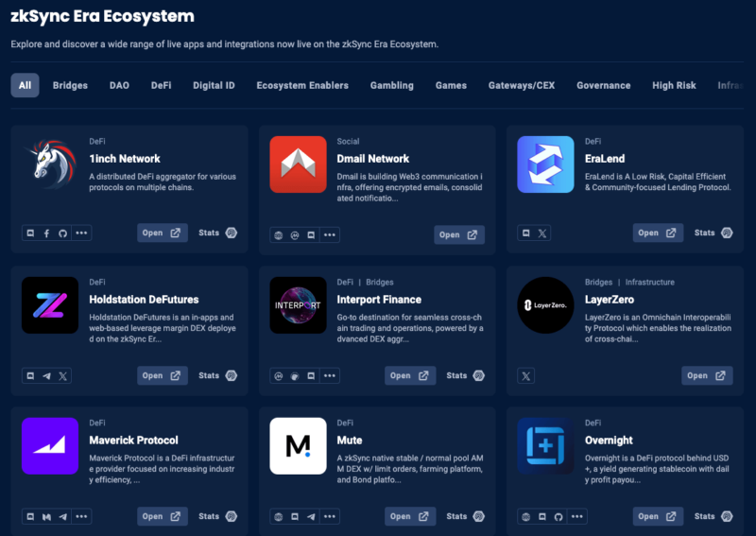Select the Gateways/CEX category tab
756x536 pixels.
[x=522, y=85]
